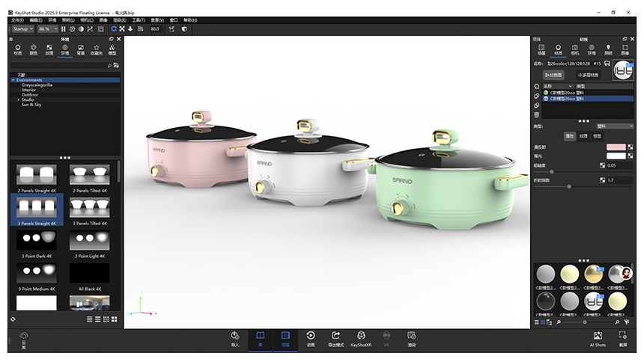This screenshot has width=644, height=362.
Task: Switch to the Image tab in the project panel
Action: click(625, 50)
